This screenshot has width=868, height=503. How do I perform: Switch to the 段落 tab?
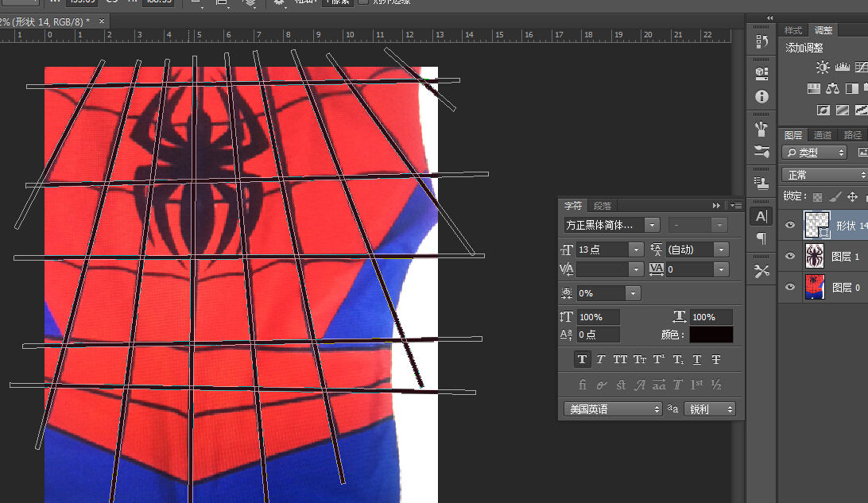click(x=603, y=205)
